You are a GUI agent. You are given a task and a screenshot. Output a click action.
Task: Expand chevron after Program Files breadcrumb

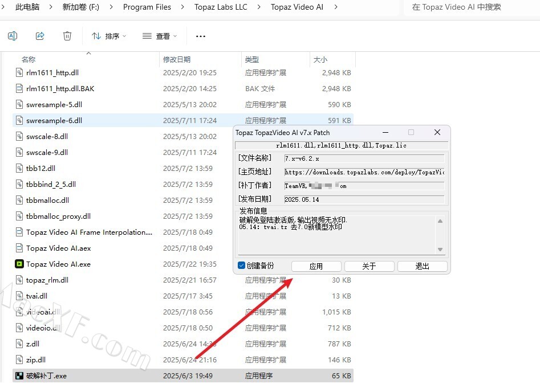pyautogui.click(x=182, y=7)
